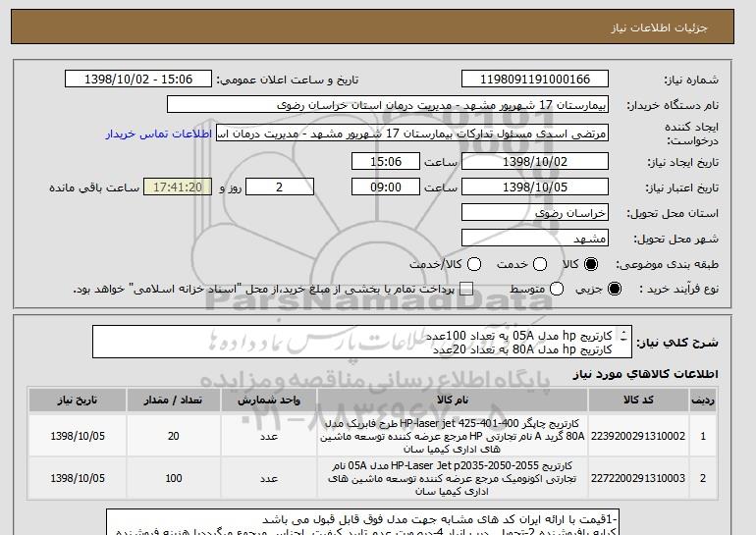Select the خدمت radio button
756x535 pixels.
click(x=540, y=264)
